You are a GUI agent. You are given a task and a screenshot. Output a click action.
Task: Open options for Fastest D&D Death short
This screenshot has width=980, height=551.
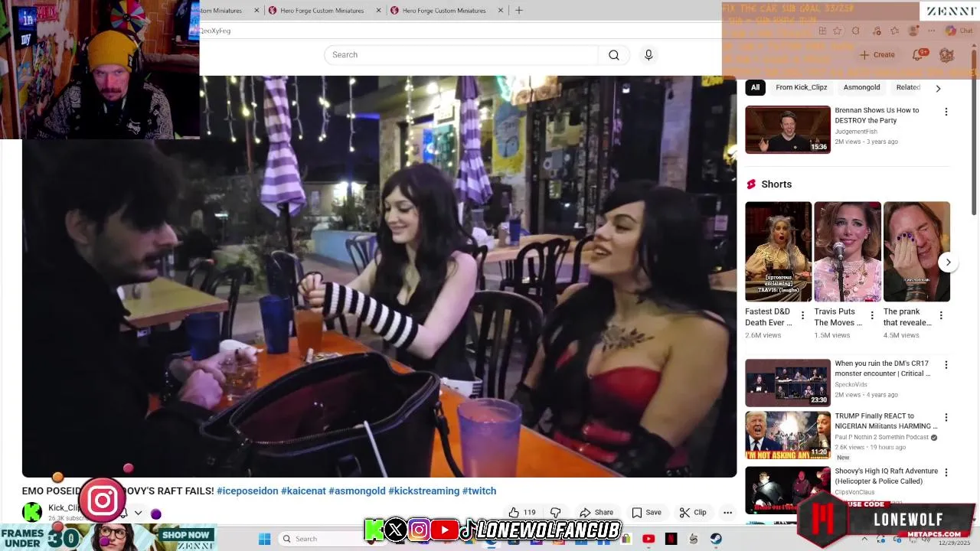pos(802,315)
